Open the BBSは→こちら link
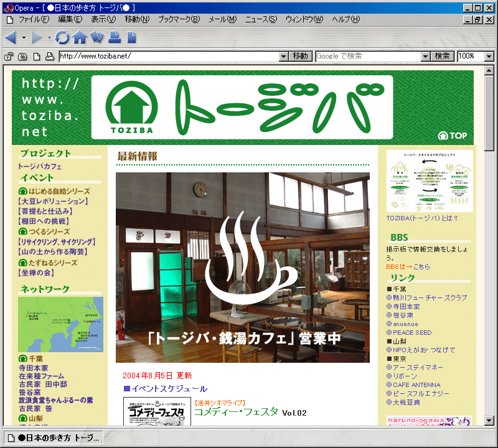This screenshot has height=448, width=498. coord(408,267)
